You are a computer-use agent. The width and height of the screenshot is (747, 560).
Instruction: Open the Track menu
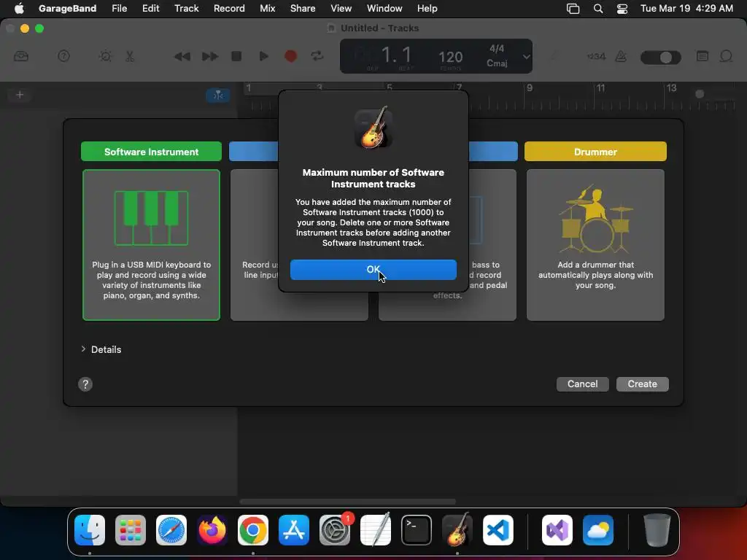(186, 8)
